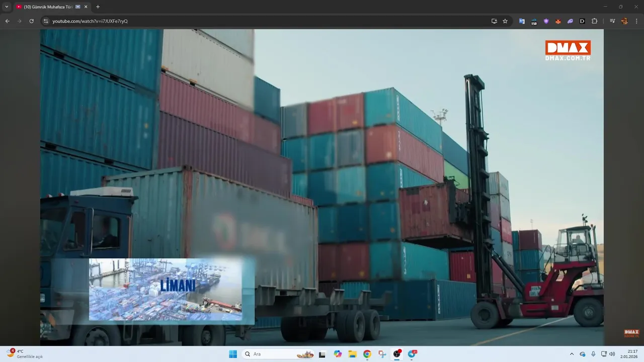The image size is (644, 362).
Task: Open the purple ghost extension
Action: [570, 21]
